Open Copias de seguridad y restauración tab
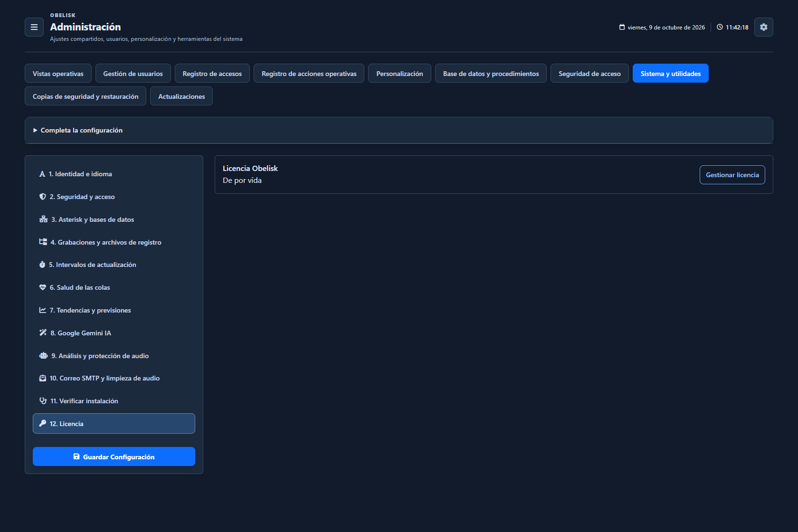Viewport: 798px width, 532px height. tap(85, 96)
